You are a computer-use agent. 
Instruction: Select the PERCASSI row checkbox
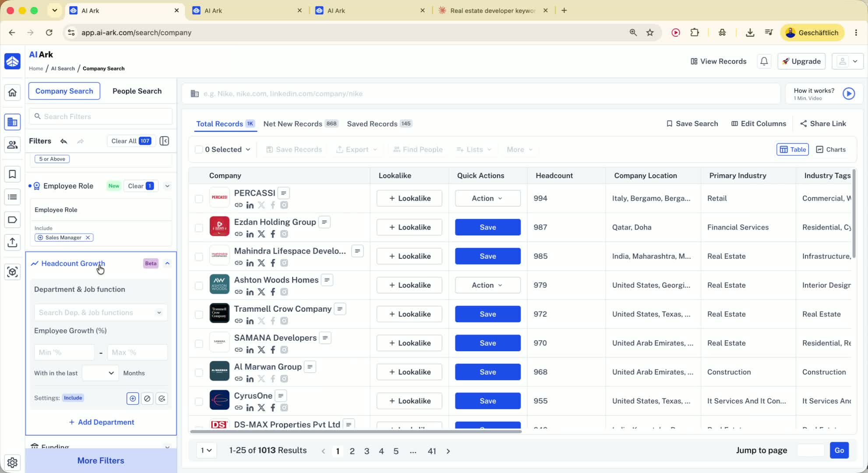point(199,199)
